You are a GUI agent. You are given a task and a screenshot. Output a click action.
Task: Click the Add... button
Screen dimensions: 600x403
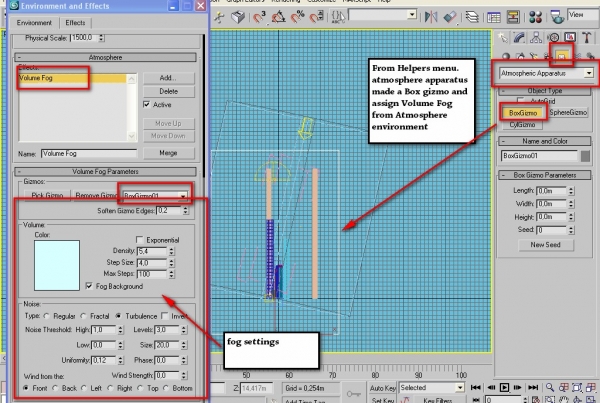pos(168,78)
